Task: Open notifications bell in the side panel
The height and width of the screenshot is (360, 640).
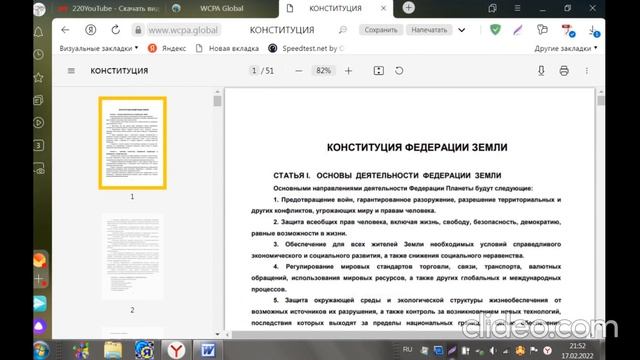Action: [x=39, y=32]
